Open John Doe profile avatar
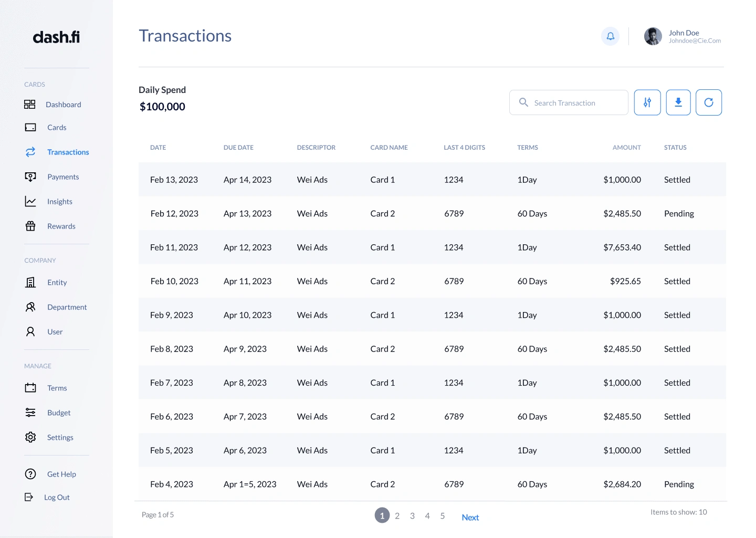 point(653,36)
